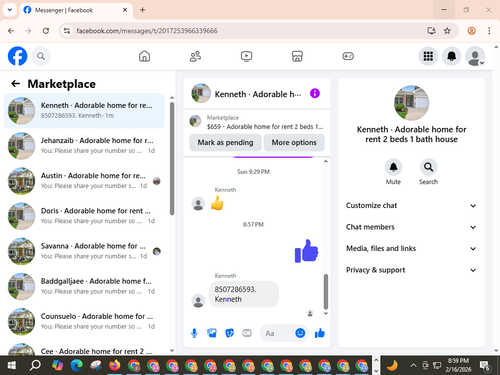Image resolution: width=500 pixels, height=375 pixels.
Task: Send a thumbs-up like from composer
Action: [x=320, y=333]
